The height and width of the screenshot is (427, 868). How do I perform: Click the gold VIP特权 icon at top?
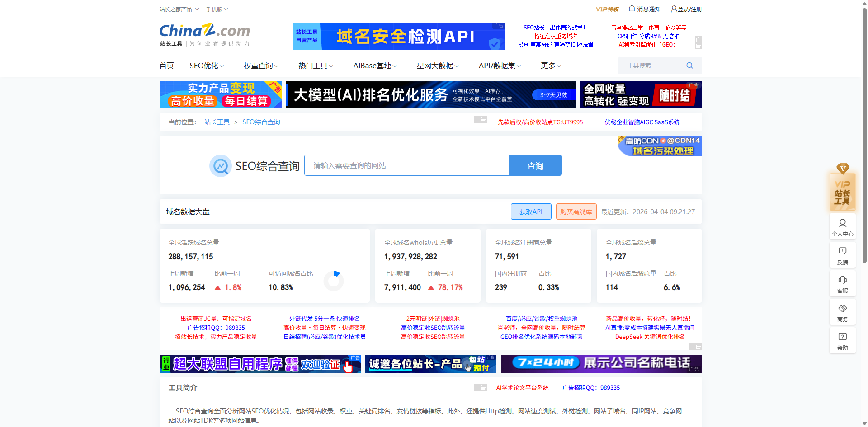click(607, 9)
